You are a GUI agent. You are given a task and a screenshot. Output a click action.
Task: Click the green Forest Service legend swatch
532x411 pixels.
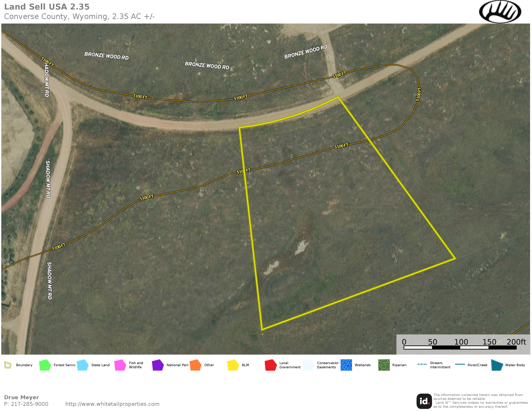click(45, 365)
